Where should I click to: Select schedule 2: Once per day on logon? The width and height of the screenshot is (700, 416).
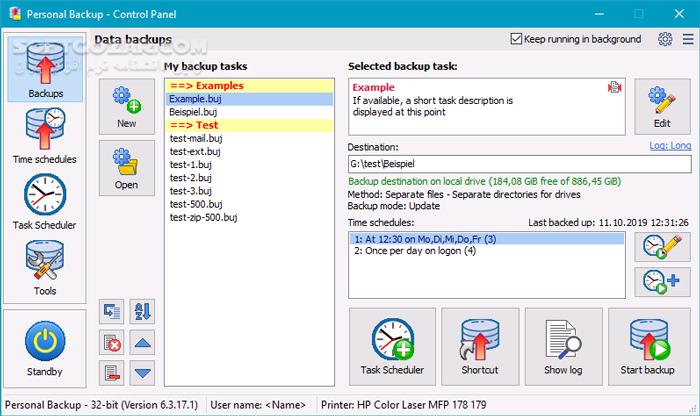point(487,251)
